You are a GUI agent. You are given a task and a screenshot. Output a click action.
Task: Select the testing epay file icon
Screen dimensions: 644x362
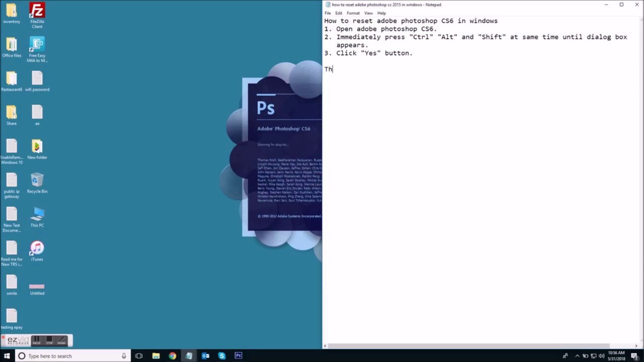tap(12, 319)
